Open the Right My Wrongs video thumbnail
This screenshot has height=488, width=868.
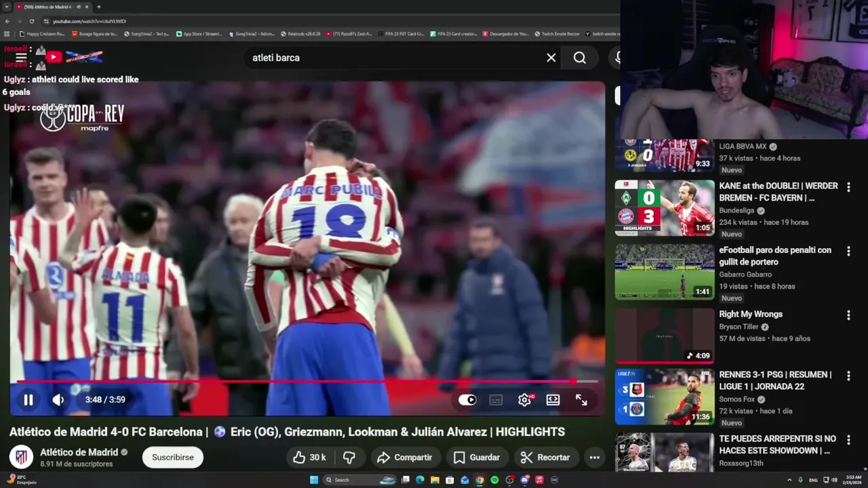point(665,335)
